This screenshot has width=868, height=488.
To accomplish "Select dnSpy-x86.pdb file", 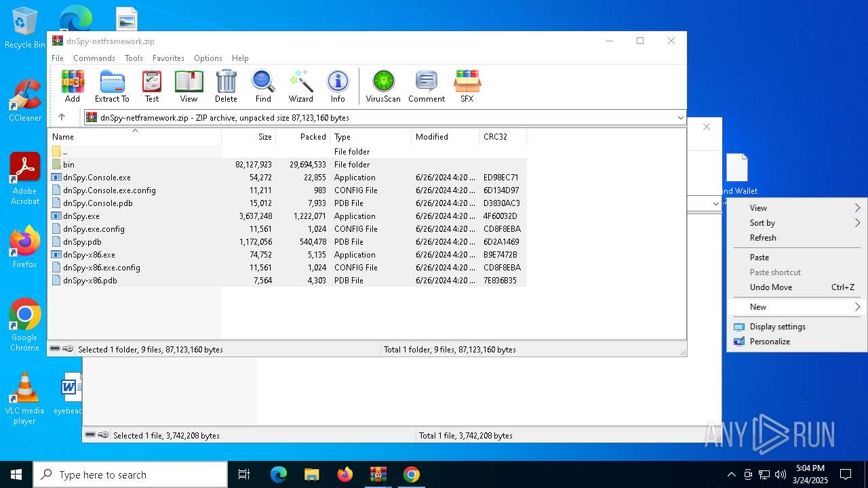I will point(288,281).
